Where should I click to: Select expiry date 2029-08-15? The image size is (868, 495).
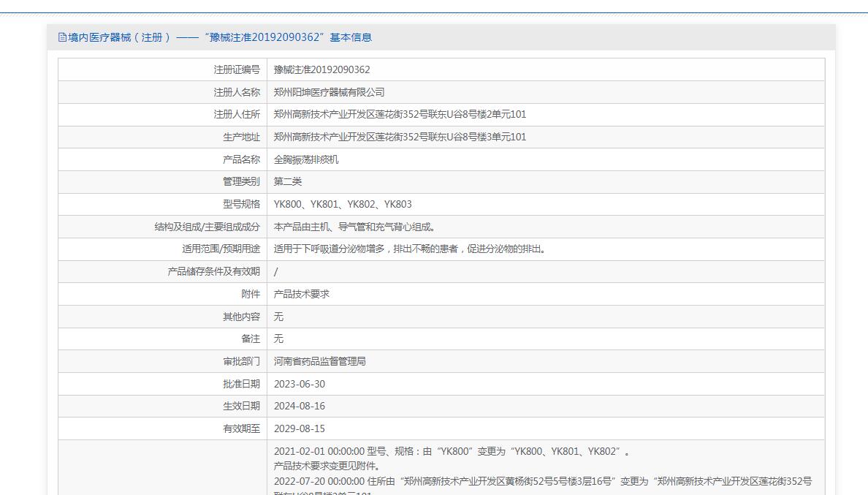[x=300, y=429]
